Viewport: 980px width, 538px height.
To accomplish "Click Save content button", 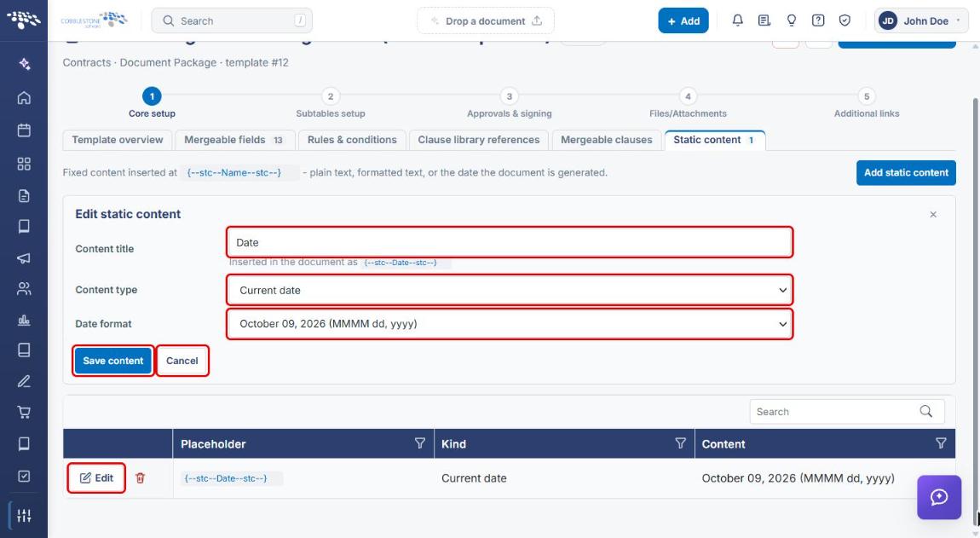I will [x=113, y=361].
